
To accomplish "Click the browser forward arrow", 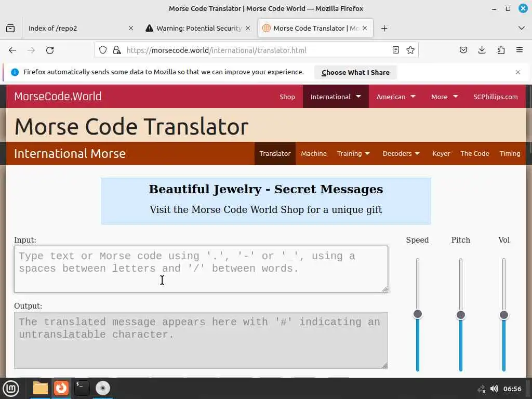I will (x=31, y=50).
